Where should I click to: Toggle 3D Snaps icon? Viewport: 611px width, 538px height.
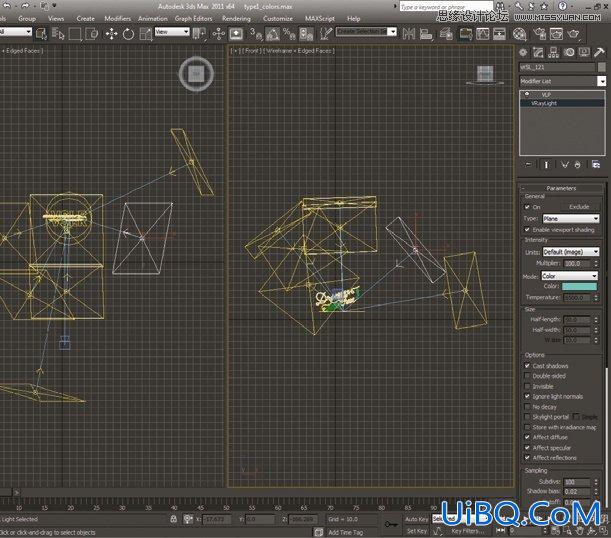point(255,34)
